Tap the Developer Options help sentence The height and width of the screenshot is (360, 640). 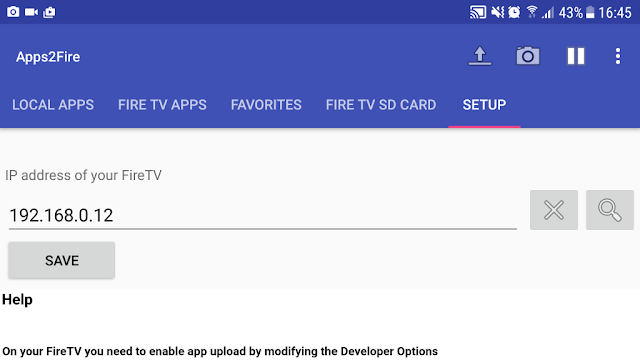point(220,351)
